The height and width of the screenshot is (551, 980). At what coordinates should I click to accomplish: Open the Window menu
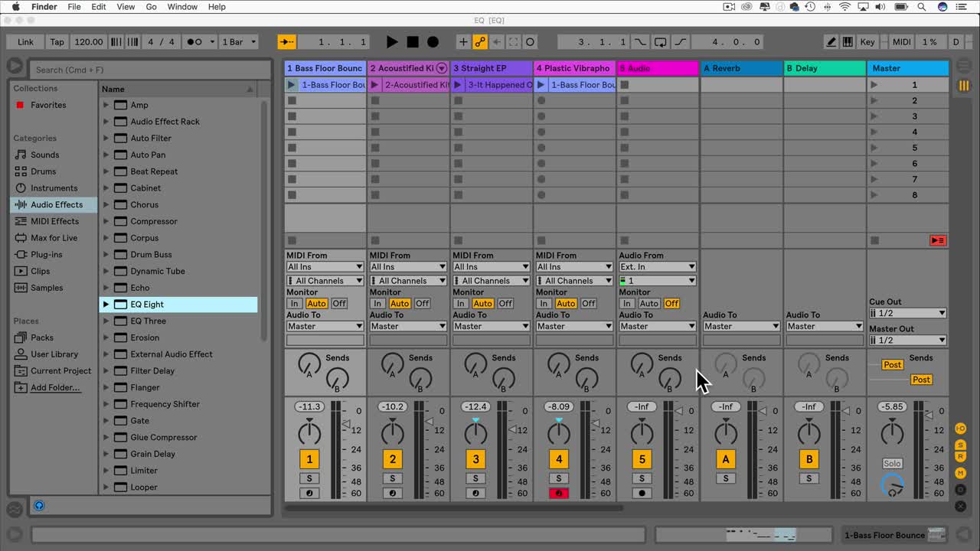click(x=182, y=7)
